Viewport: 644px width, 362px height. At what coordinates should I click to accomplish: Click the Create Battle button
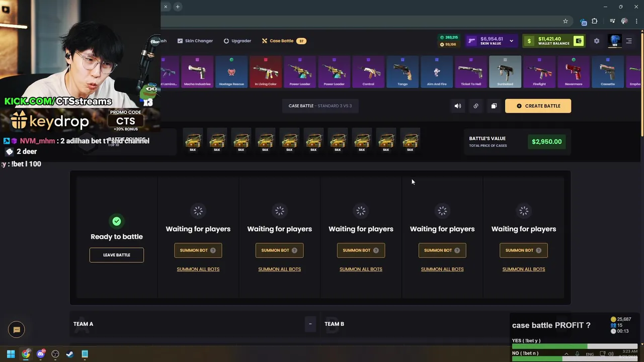coord(538,106)
